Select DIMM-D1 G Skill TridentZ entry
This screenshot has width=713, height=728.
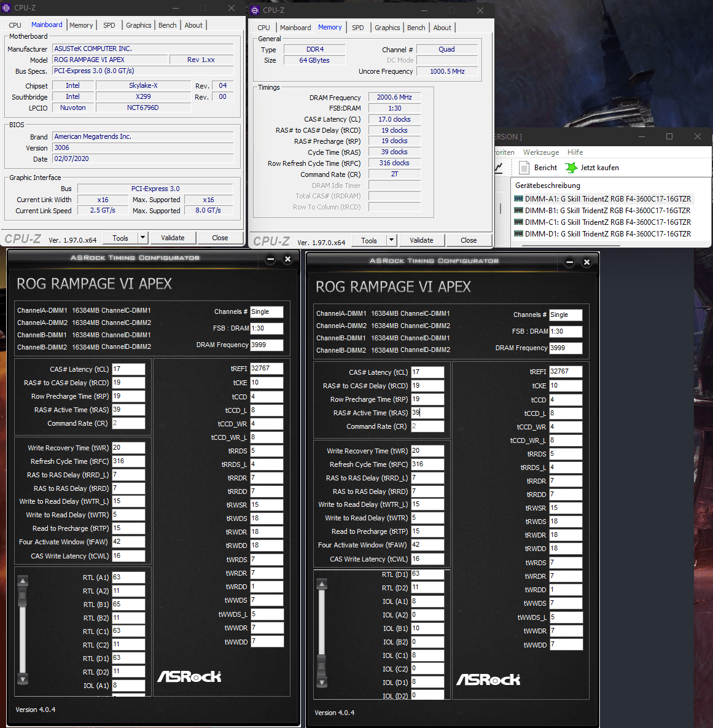(607, 233)
